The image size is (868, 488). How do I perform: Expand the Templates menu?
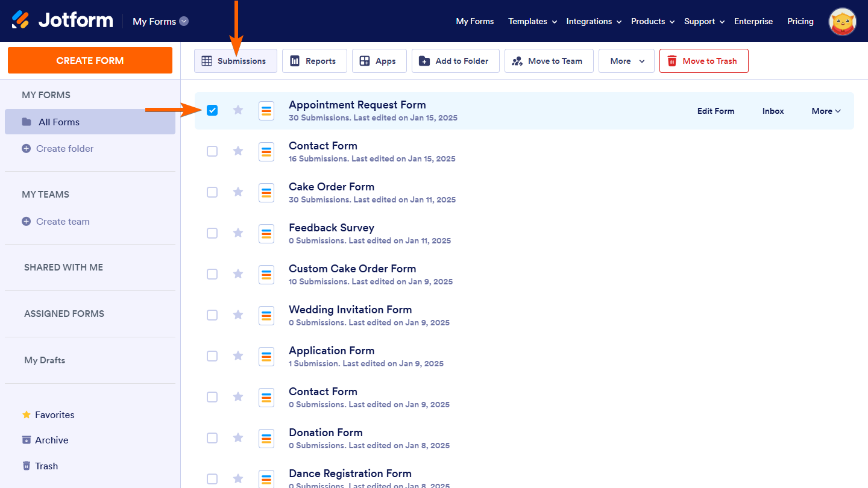pos(532,21)
